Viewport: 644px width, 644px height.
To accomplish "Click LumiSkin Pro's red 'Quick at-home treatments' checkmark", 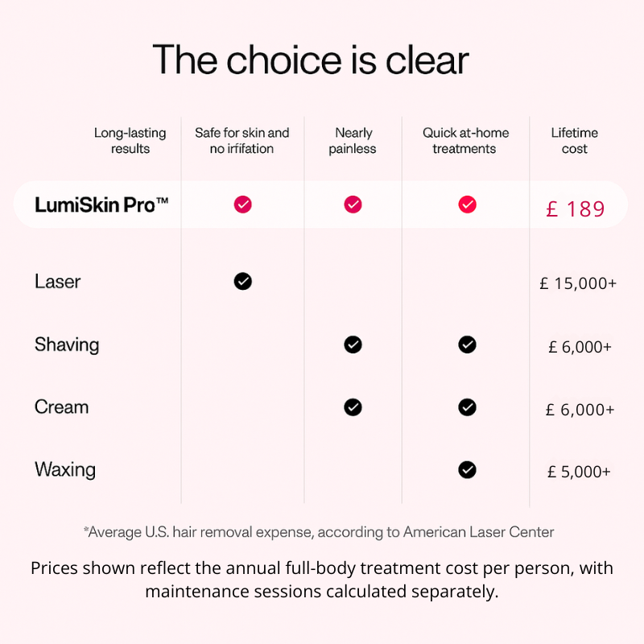I will click(x=467, y=204).
